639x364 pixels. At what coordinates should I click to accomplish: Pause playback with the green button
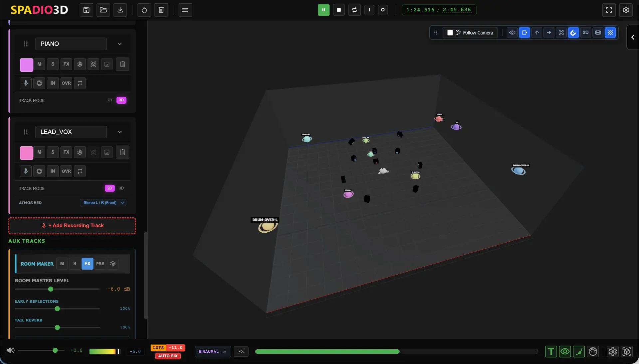(x=323, y=10)
